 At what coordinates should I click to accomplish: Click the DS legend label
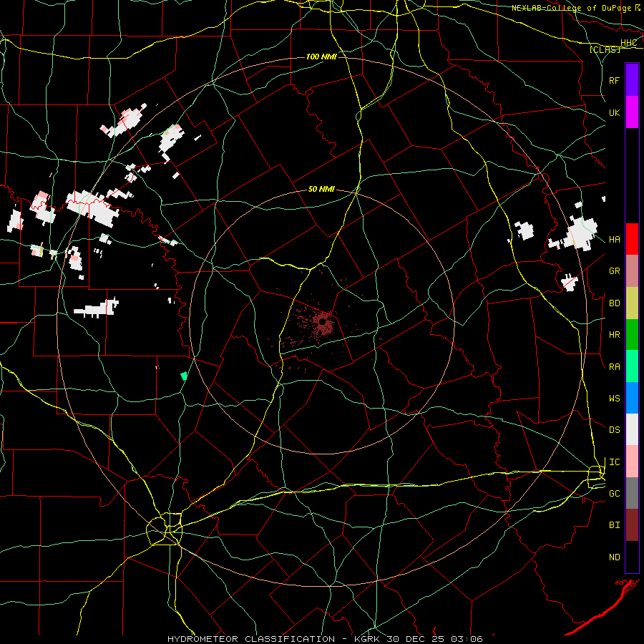tap(614, 430)
